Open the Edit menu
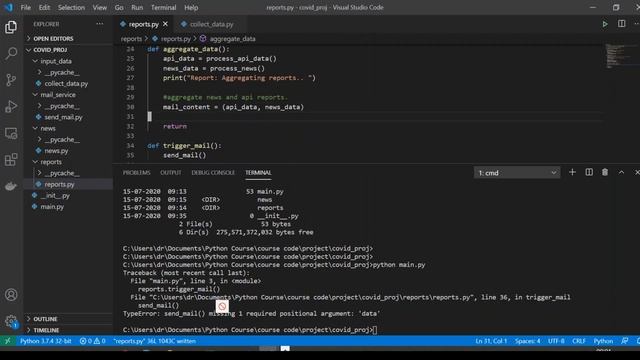Image resolution: width=640 pixels, height=360 pixels. pos(44,7)
